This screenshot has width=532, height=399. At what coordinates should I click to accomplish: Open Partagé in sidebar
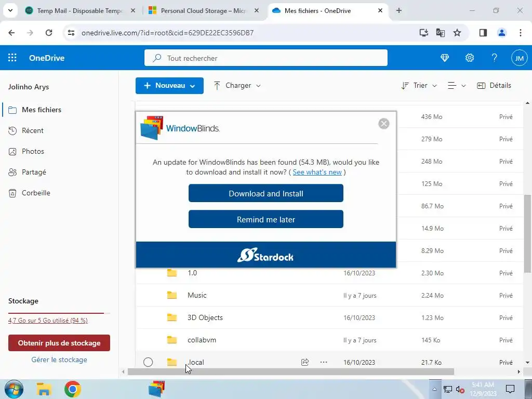[x=34, y=172]
